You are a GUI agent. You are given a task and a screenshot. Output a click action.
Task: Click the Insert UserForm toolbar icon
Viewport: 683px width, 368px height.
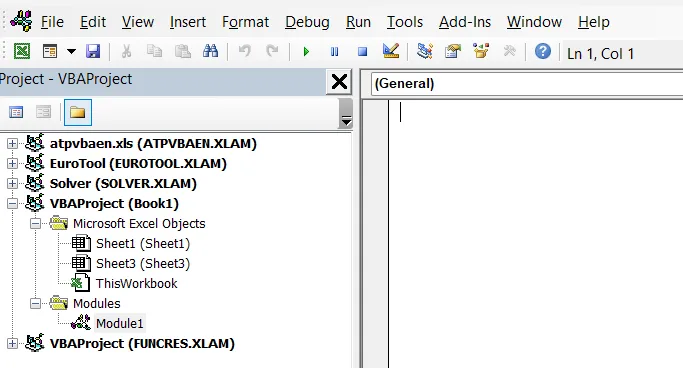[50, 51]
